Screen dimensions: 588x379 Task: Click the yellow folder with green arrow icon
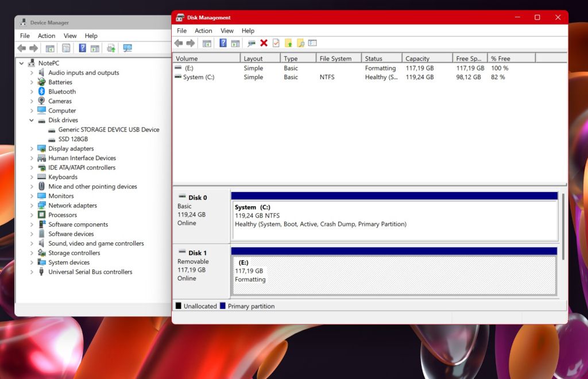coord(288,43)
